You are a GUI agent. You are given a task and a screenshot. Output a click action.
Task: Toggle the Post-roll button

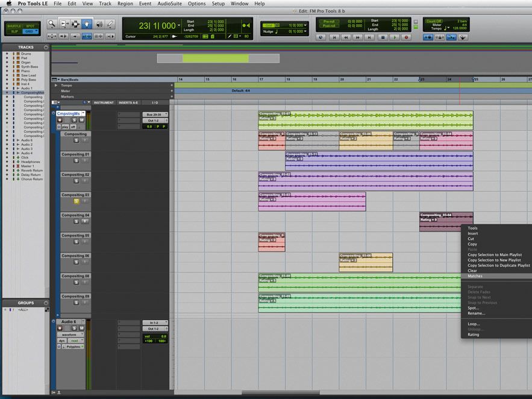[329, 26]
